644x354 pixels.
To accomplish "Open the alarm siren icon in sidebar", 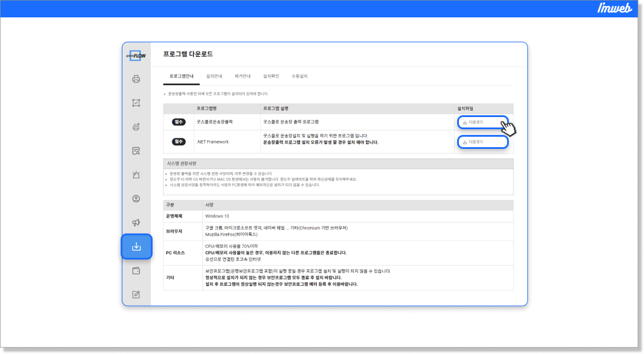I will [136, 175].
